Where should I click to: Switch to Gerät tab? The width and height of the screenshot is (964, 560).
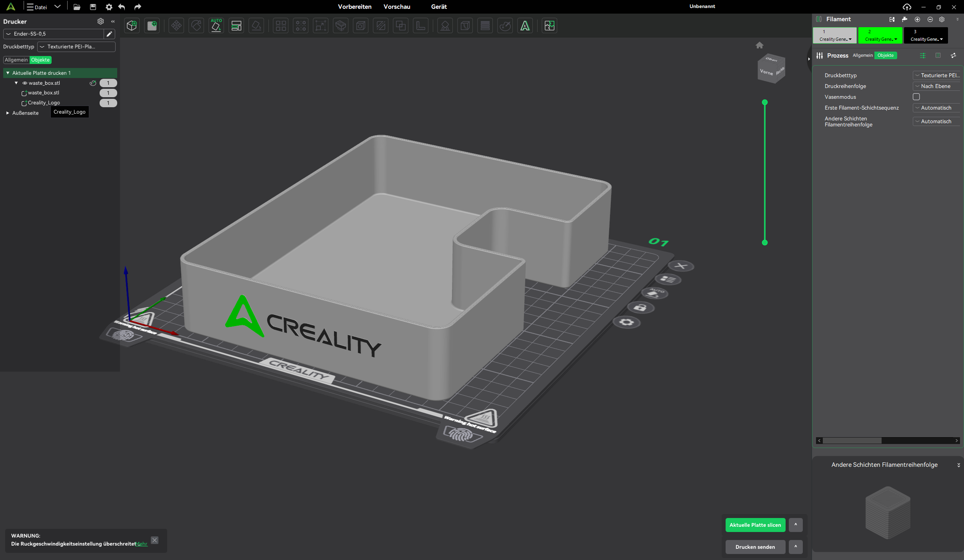tap(439, 7)
